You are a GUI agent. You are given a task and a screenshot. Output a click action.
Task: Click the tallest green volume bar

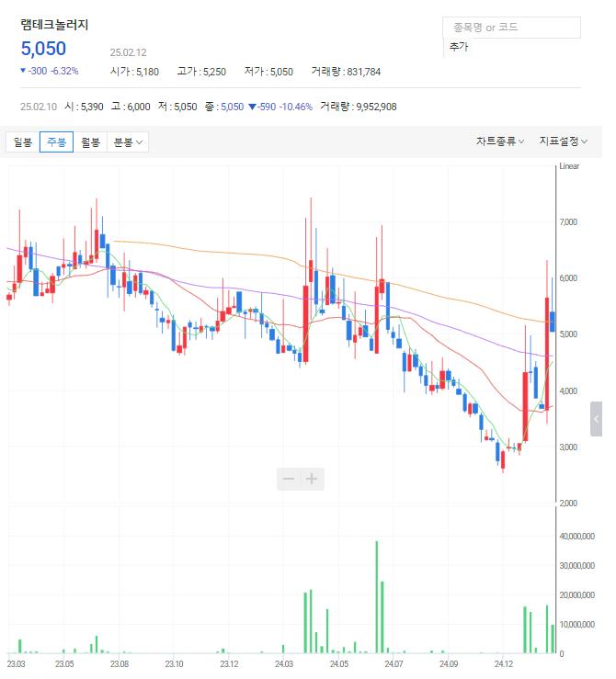(x=376, y=596)
